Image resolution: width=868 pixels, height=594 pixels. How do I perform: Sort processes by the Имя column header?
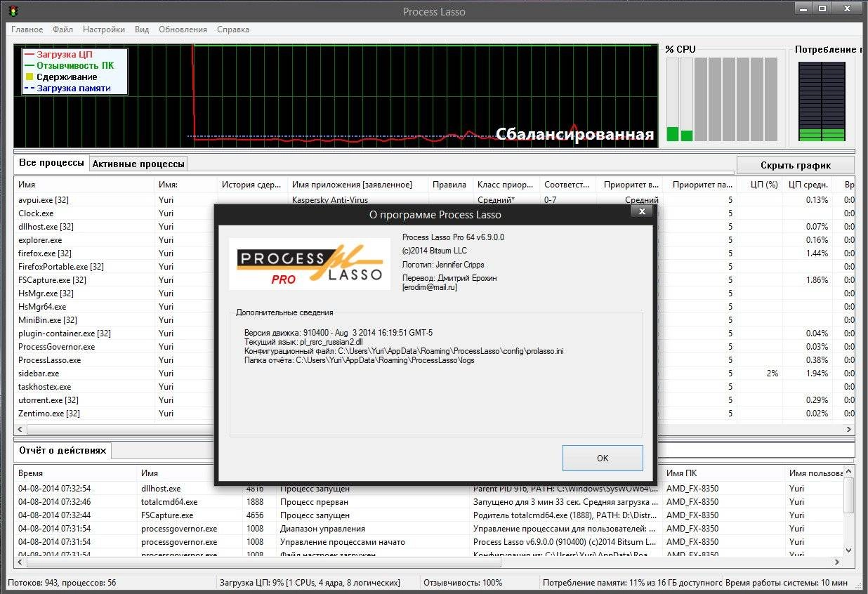tap(84, 185)
